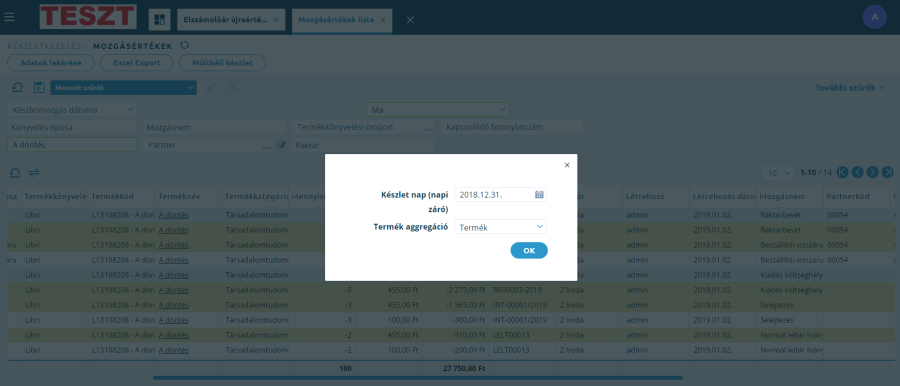The height and width of the screenshot is (386, 900).
Task: Open the dashboard grid icon
Action: coord(160,20)
